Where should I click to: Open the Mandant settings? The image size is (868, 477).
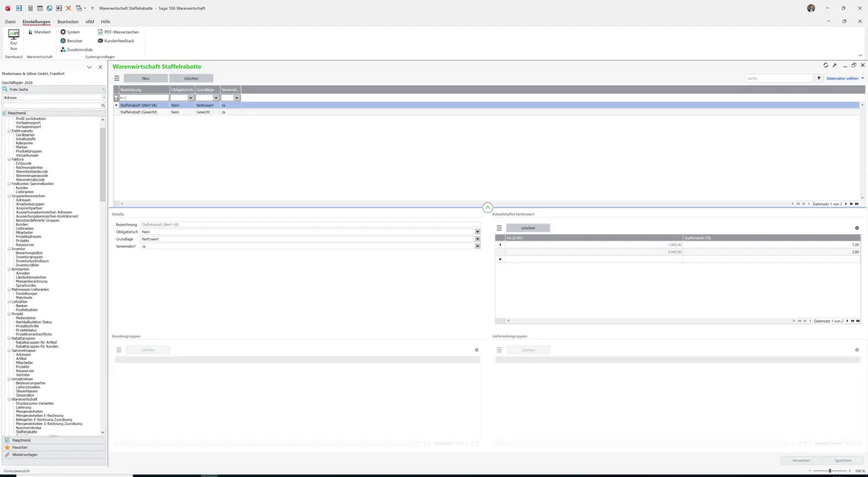(x=39, y=32)
